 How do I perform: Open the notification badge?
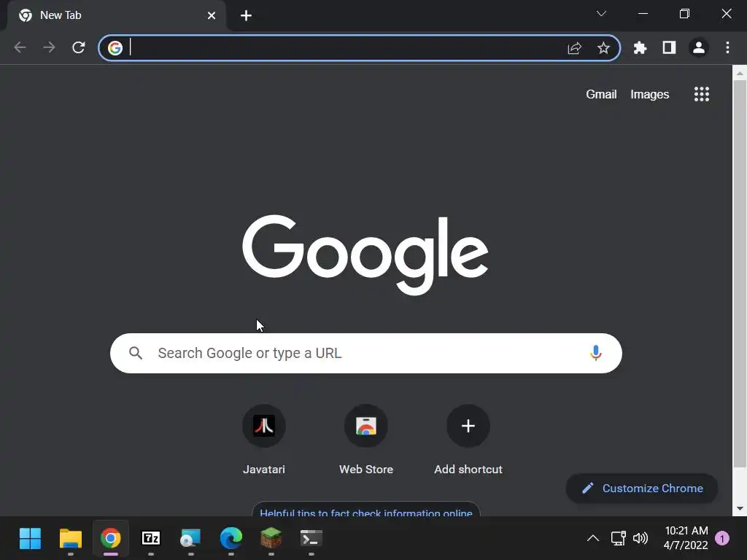tap(722, 539)
